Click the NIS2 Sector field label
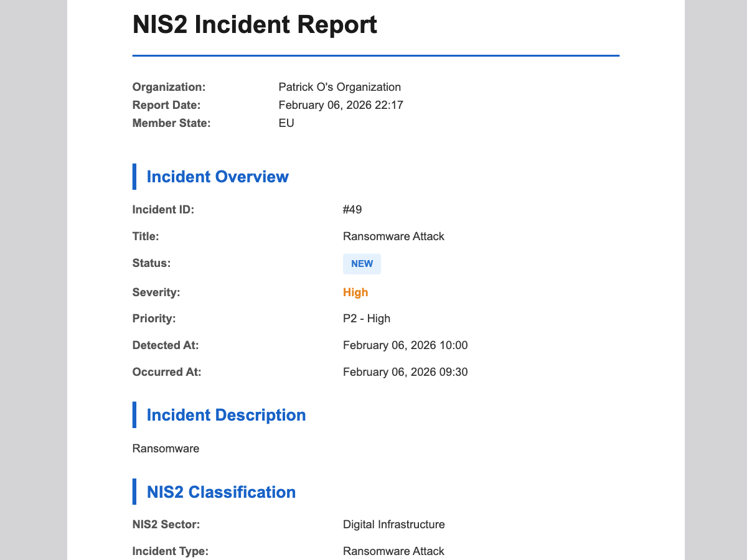This screenshot has width=747, height=560. coord(166,525)
